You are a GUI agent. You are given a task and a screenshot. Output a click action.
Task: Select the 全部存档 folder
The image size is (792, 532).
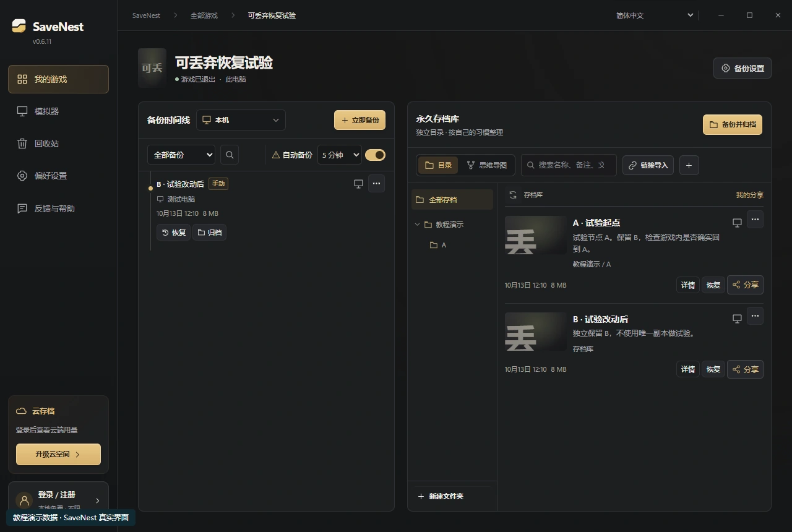[452, 200]
